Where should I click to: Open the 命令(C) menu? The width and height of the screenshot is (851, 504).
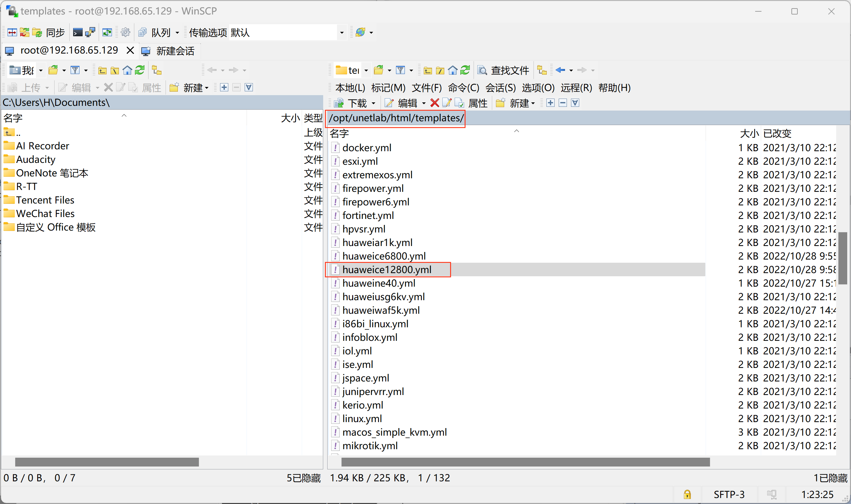[x=463, y=88]
